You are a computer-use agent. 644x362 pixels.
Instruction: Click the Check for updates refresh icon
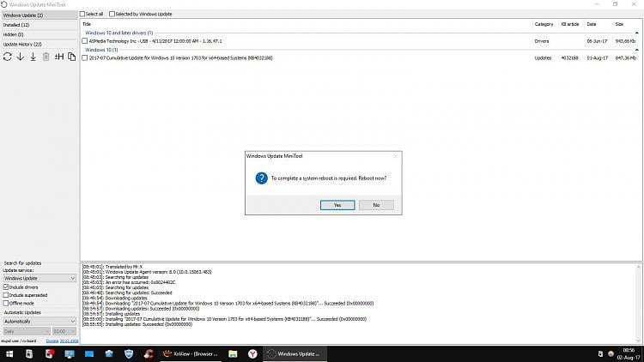pos(8,57)
